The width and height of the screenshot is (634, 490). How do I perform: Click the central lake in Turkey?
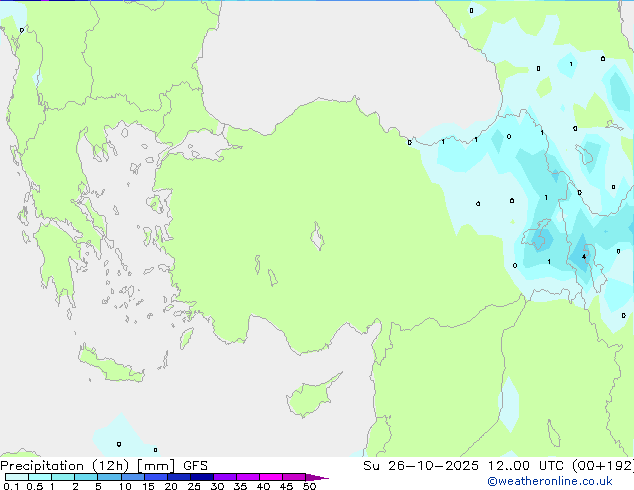[317, 236]
